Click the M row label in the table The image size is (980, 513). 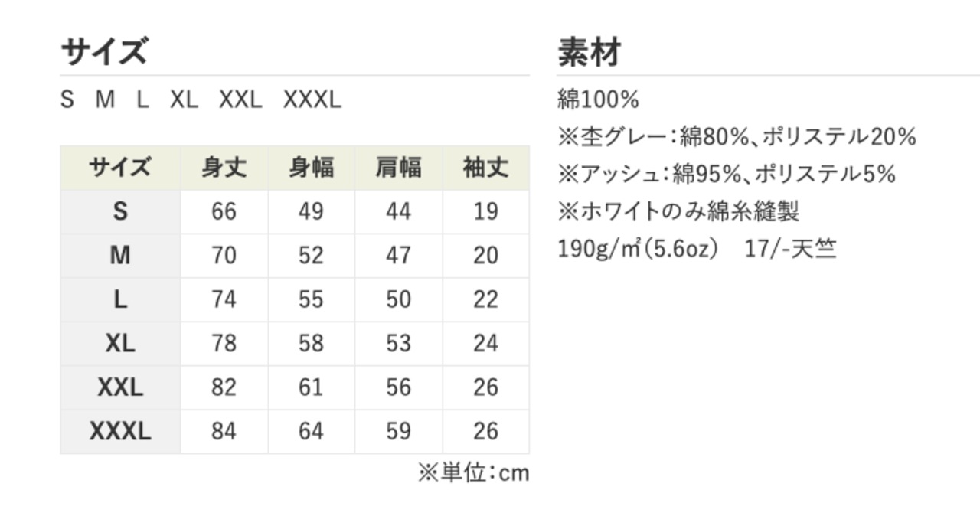(x=120, y=256)
